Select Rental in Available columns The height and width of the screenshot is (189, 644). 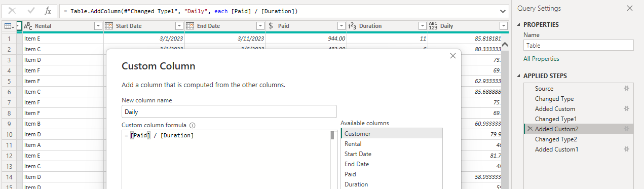coord(392,144)
